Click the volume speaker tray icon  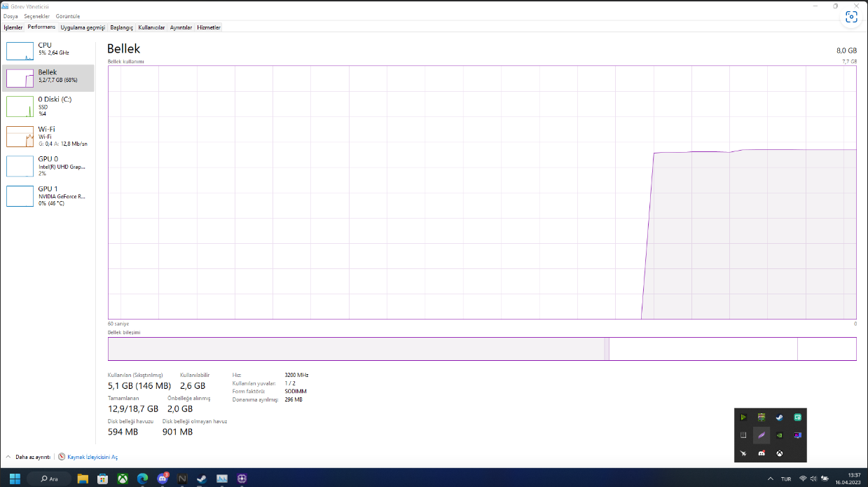tap(813, 479)
